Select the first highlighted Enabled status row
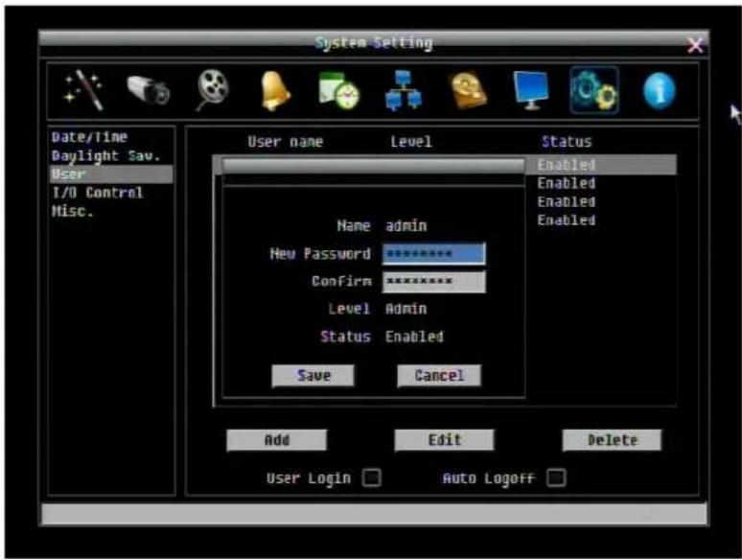The width and height of the screenshot is (742, 560). pyautogui.click(x=567, y=165)
